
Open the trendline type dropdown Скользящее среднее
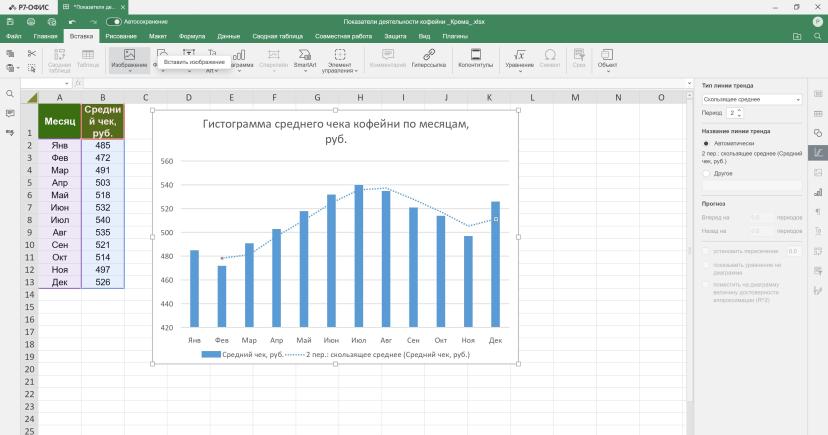pyautogui.click(x=751, y=99)
